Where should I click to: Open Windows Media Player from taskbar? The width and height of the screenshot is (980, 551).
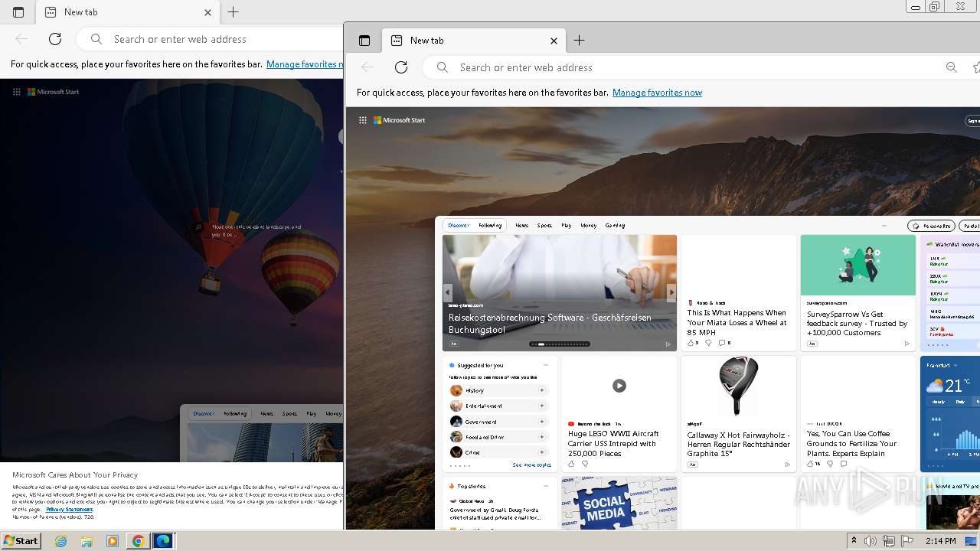click(113, 541)
